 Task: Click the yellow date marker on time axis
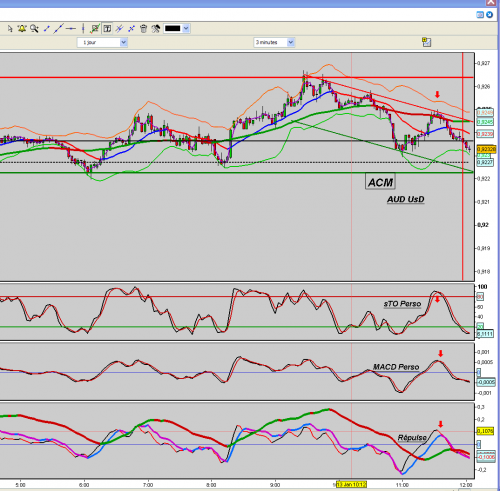(x=352, y=484)
